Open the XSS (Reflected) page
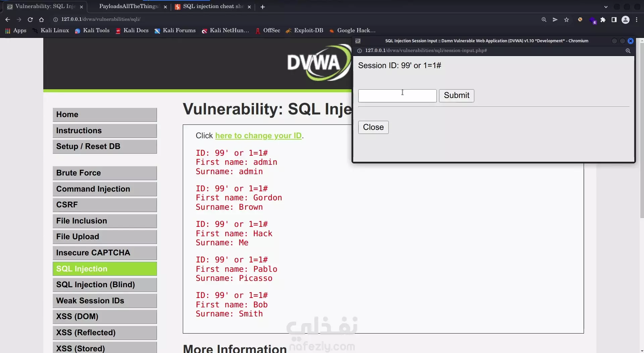644x353 pixels. click(105, 333)
